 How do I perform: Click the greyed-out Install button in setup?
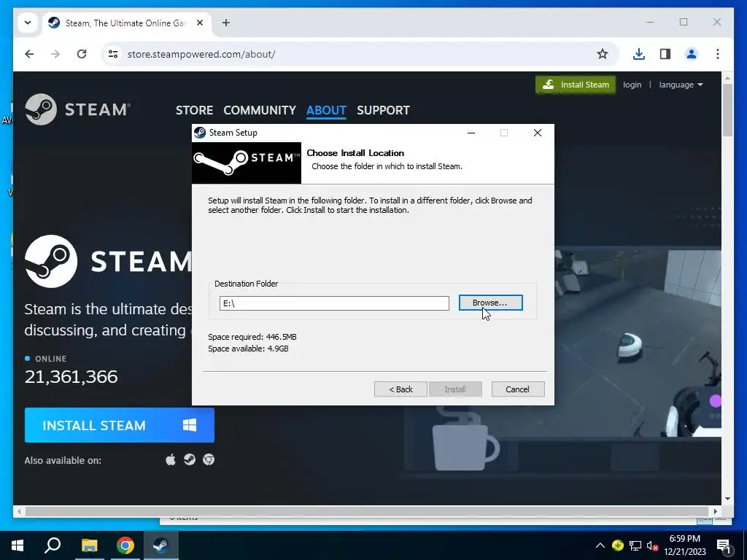pos(455,389)
